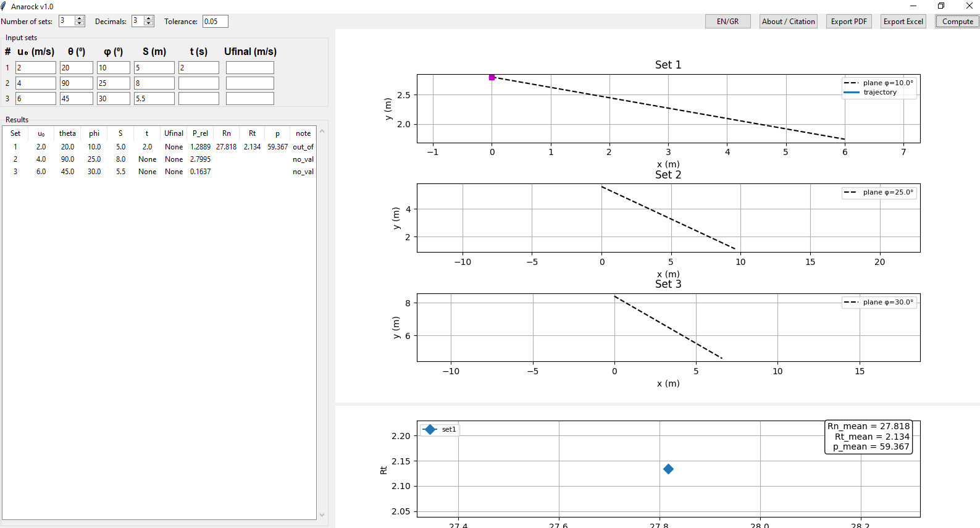Edit φ field containing 25

114,83
